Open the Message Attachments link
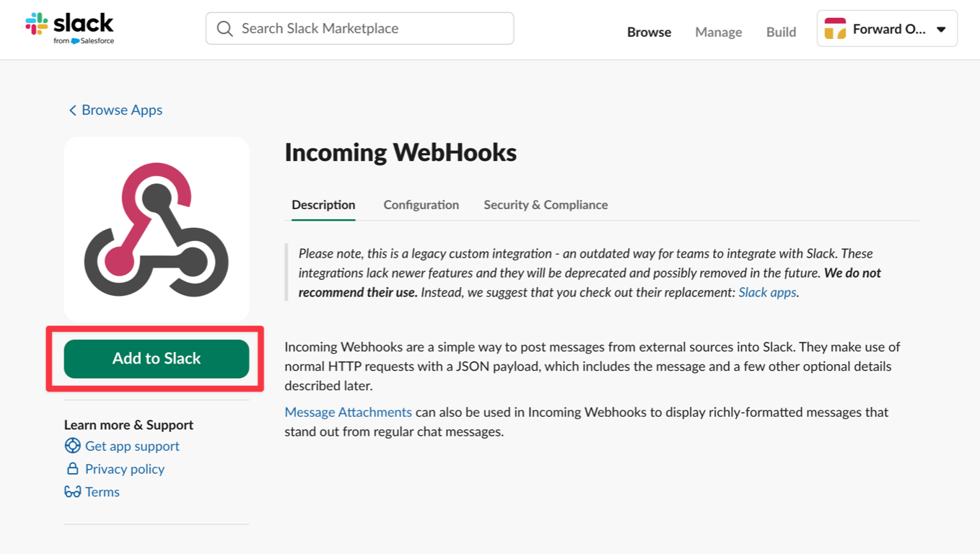Viewport: 980px width, 554px height. coord(348,412)
